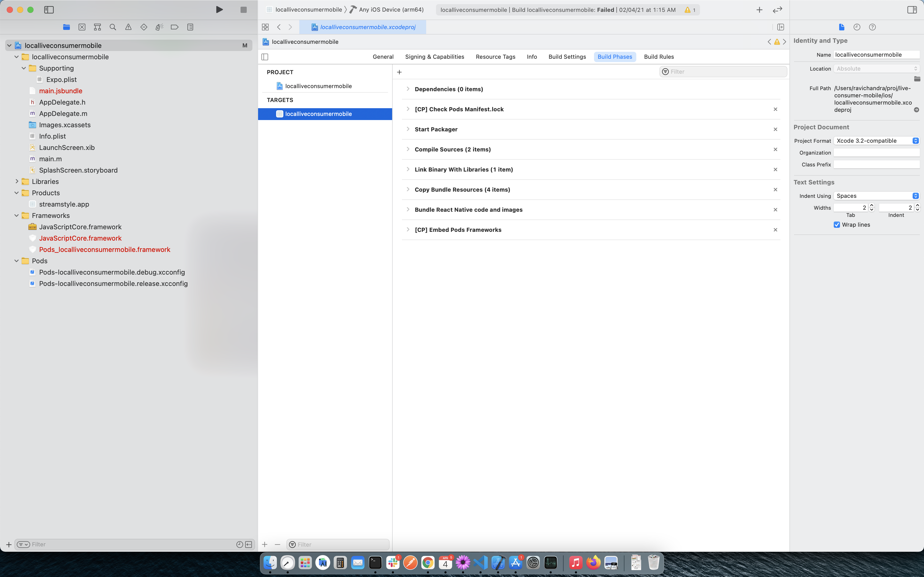
Task: Switch to the Build Settings tab
Action: click(567, 56)
